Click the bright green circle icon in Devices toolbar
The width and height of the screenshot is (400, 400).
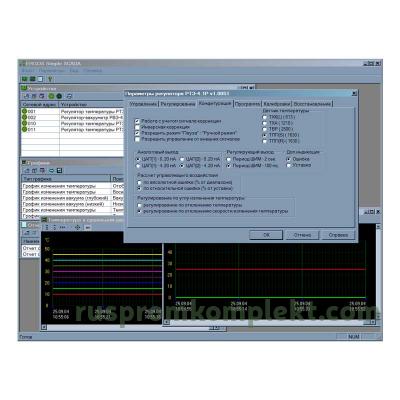pos(51,96)
